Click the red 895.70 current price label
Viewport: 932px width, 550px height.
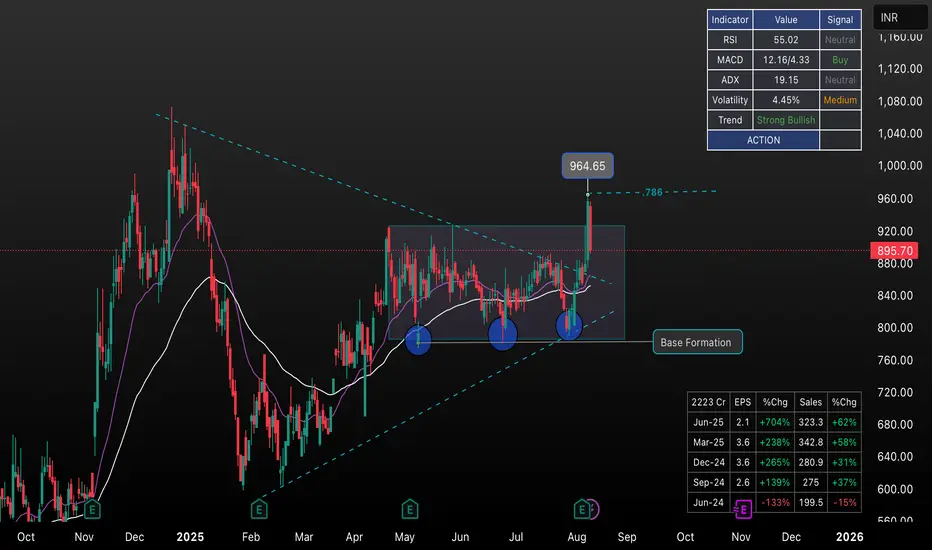[x=895, y=251]
